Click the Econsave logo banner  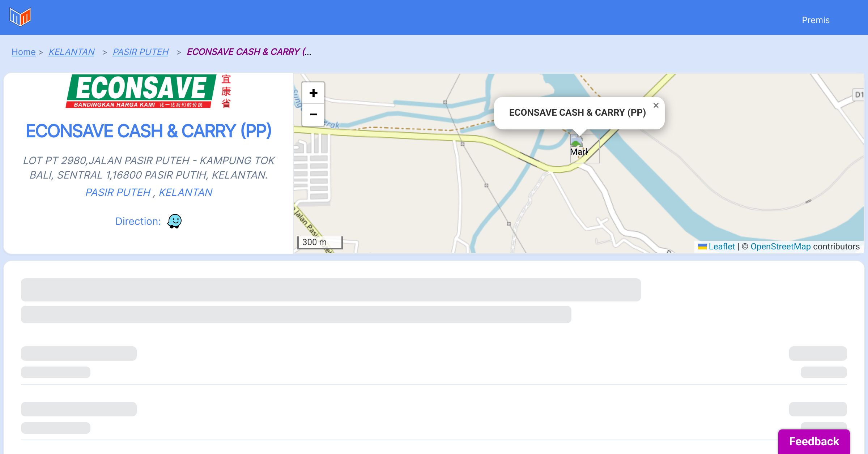point(148,91)
